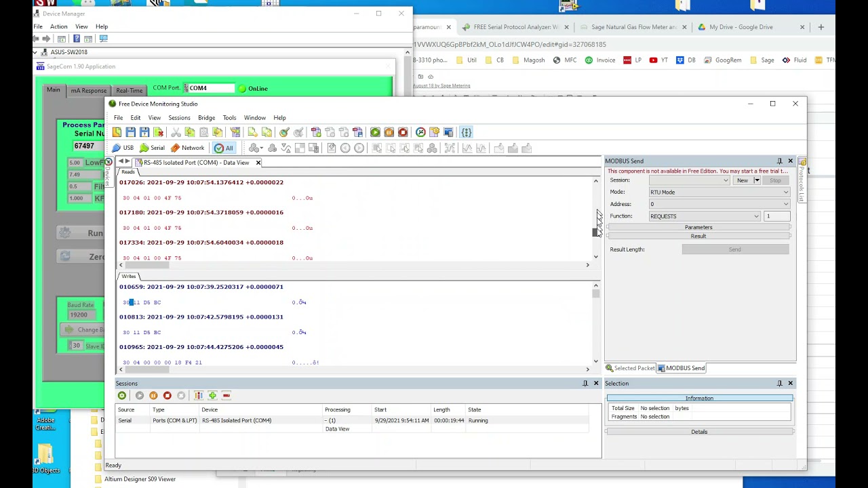The width and height of the screenshot is (868, 488).
Task: Close the RS-485 Data View tab
Action: [x=258, y=163]
